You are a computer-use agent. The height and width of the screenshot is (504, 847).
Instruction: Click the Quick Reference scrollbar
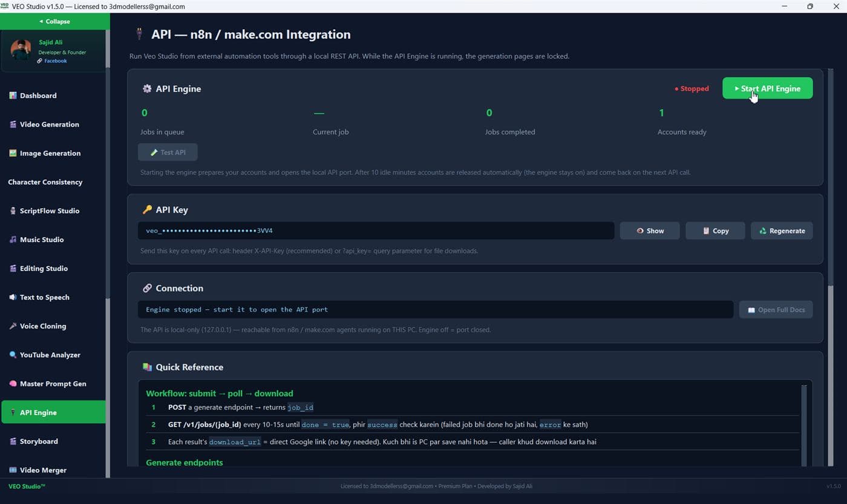[x=804, y=425]
